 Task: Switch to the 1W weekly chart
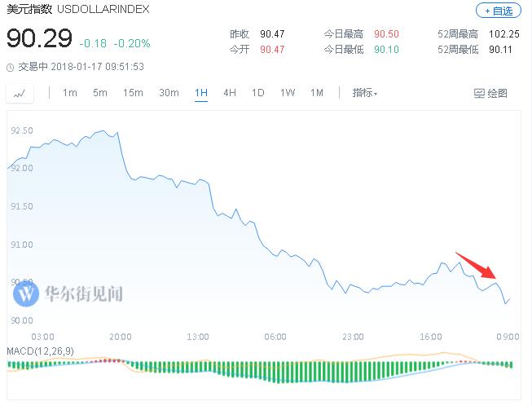point(288,93)
